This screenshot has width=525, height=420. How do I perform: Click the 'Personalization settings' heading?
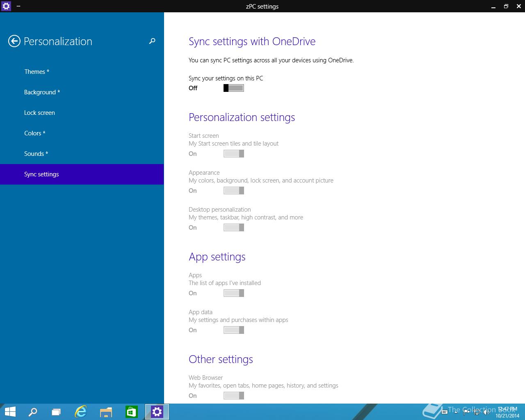click(x=242, y=117)
